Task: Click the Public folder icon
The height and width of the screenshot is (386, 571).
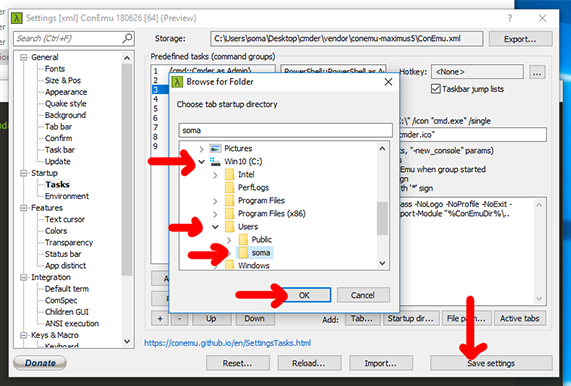Action: (x=243, y=240)
